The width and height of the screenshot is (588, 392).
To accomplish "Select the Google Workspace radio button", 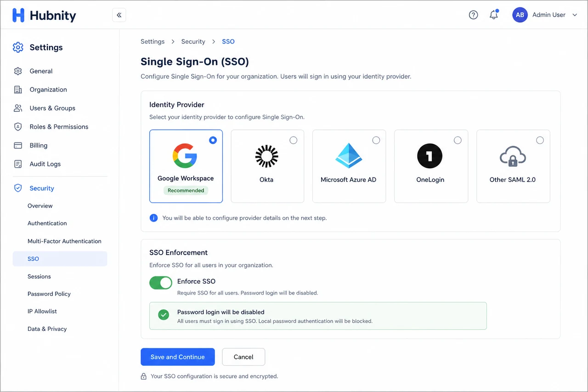I will point(213,140).
